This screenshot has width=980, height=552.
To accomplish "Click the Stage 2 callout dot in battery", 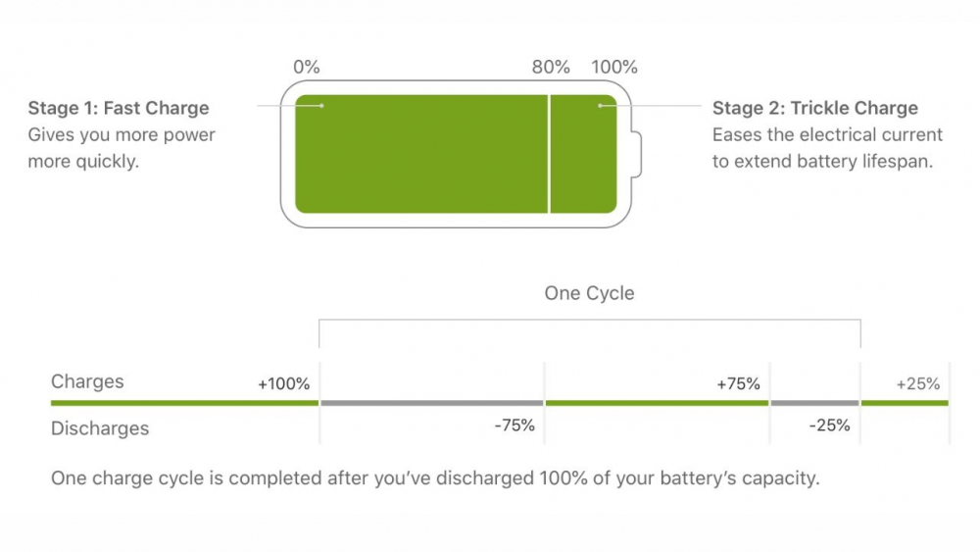I will [x=600, y=105].
